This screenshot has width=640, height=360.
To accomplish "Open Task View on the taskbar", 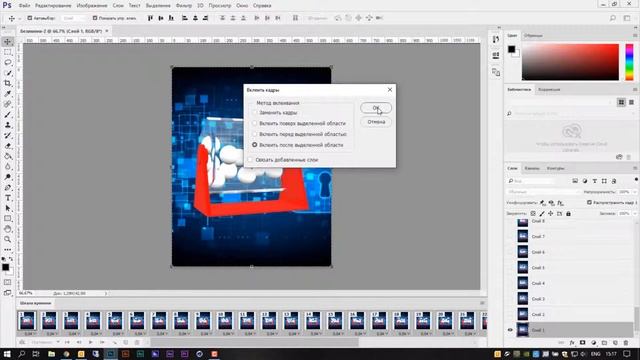I will coord(36,354).
